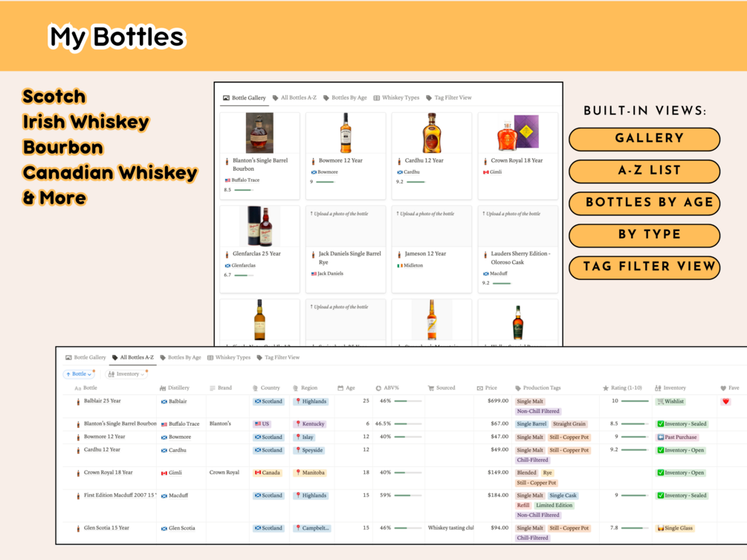The height and width of the screenshot is (560, 747).
Task: Click the Distillery column header
Action: pyautogui.click(x=175, y=388)
